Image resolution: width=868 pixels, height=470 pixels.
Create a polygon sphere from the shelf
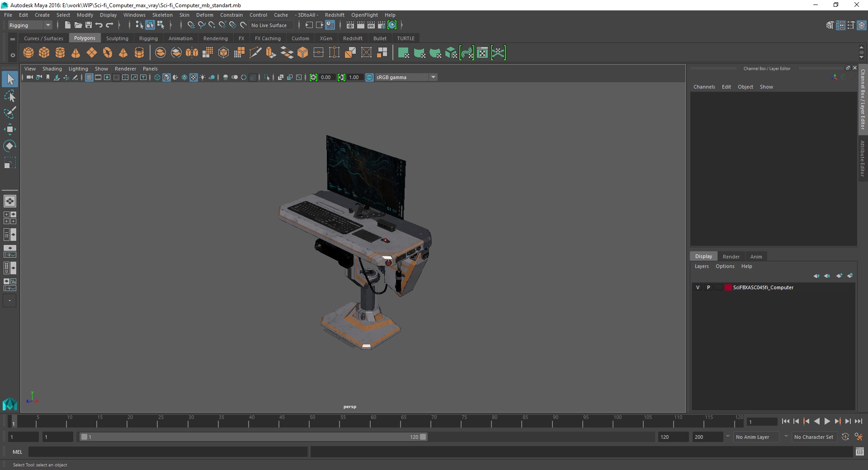tap(28, 53)
